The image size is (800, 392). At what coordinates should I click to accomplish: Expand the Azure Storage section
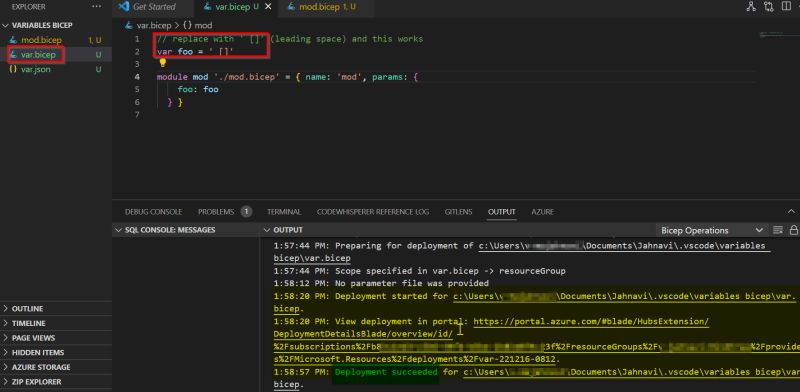point(41,367)
